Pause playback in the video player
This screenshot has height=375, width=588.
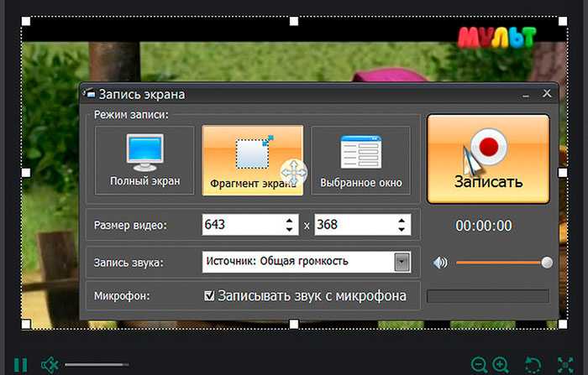point(21,365)
